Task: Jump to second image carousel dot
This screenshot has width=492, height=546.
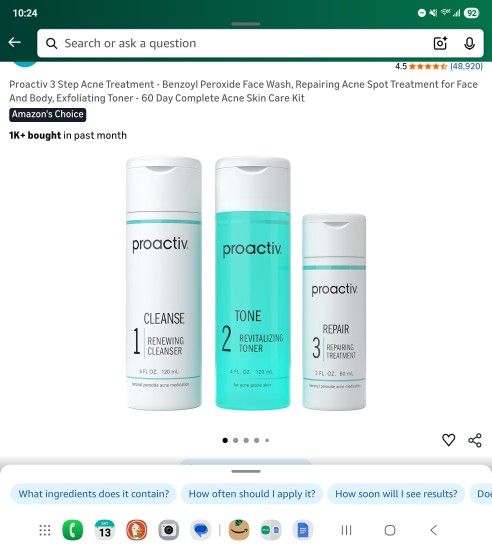Action: (x=236, y=440)
